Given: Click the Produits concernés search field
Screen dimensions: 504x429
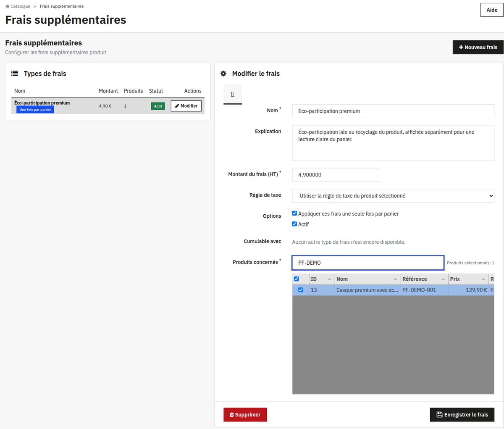Looking at the screenshot, I should (x=368, y=263).
